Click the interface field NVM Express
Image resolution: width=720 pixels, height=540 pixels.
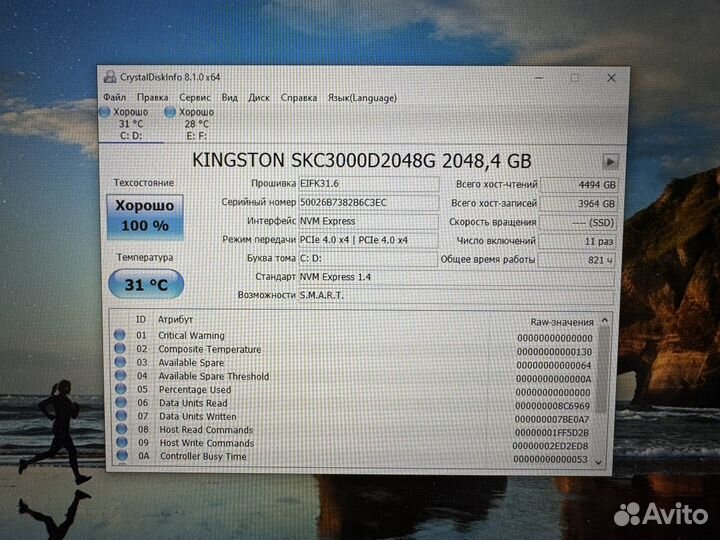tap(369, 221)
